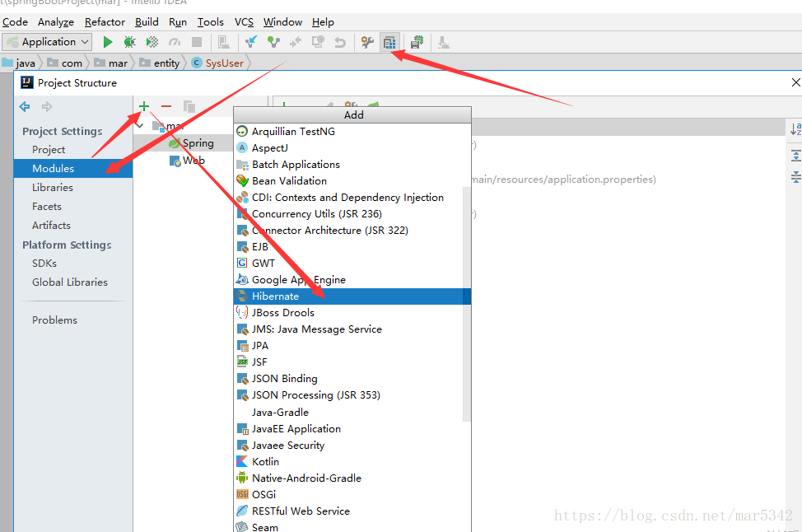Open the Help menu
Image resolution: width=802 pixels, height=532 pixels.
(x=323, y=22)
